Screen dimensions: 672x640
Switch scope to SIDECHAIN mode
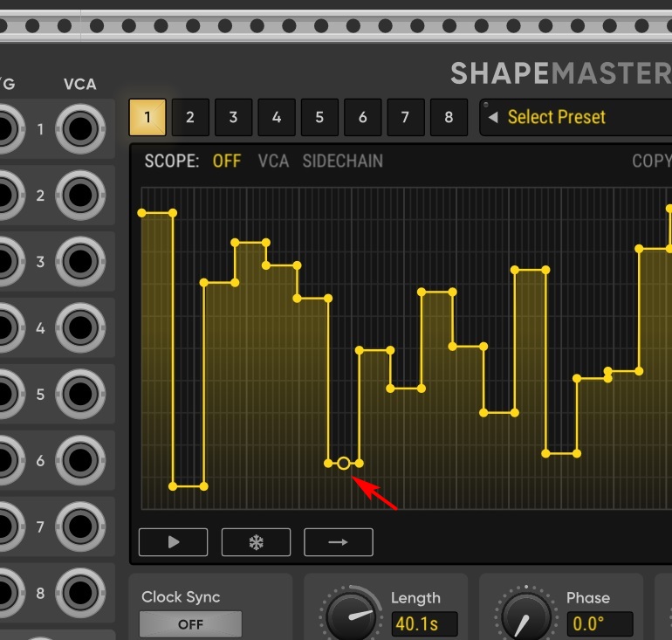(342, 162)
